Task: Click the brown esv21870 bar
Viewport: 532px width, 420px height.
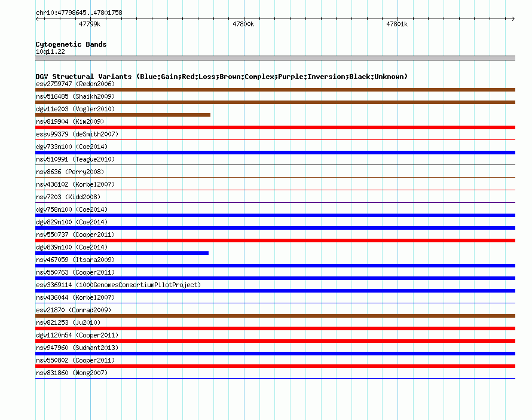Action: 275,316
